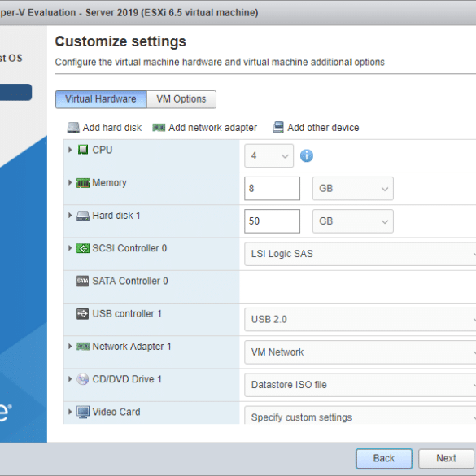Open the Memory unit GB dropdown
This screenshot has height=476, width=476.
click(353, 189)
